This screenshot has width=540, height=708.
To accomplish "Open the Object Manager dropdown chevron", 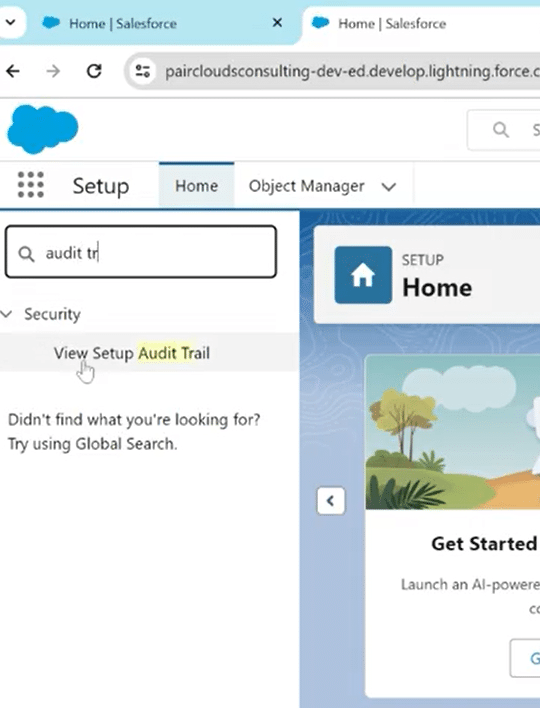I will point(389,186).
